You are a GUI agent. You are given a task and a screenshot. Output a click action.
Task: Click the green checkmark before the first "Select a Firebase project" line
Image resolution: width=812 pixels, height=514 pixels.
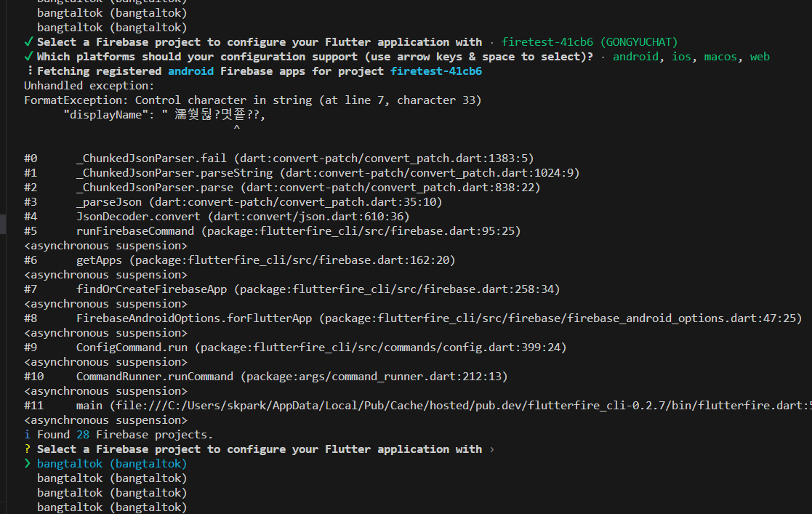[28, 42]
